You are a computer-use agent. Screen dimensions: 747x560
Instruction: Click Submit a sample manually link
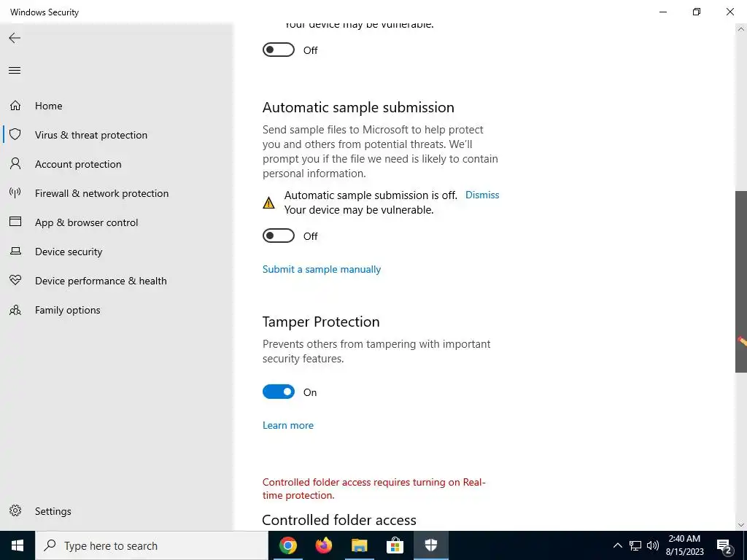pyautogui.click(x=322, y=269)
